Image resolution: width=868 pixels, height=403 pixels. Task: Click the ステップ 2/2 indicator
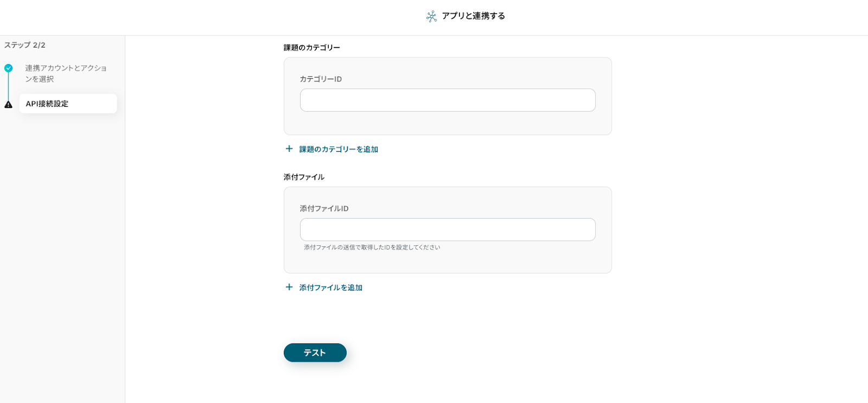click(x=25, y=45)
